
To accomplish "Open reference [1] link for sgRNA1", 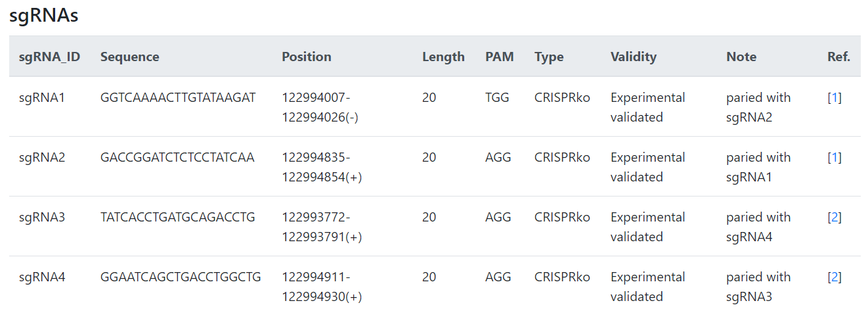I will coord(835,98).
